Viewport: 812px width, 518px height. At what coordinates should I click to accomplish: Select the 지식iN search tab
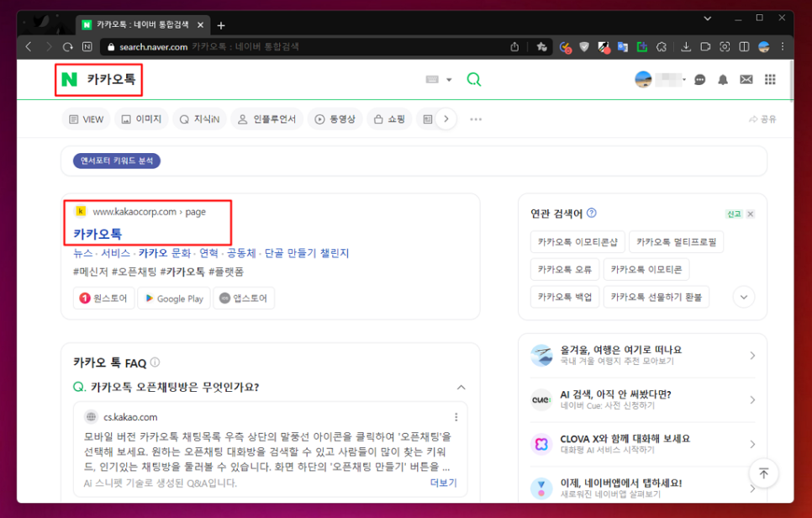click(199, 119)
